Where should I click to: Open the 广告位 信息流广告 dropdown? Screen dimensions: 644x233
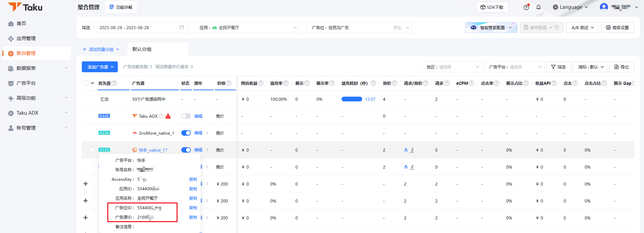tap(359, 27)
